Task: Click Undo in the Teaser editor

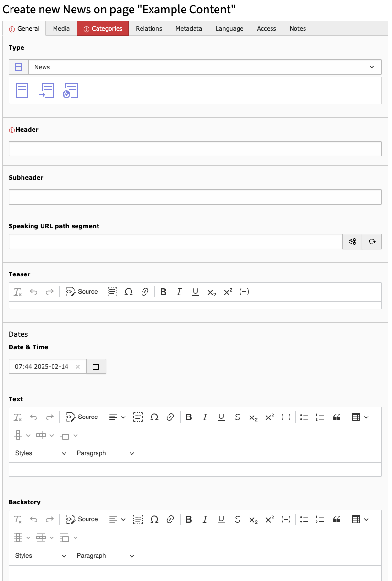Action: click(33, 292)
